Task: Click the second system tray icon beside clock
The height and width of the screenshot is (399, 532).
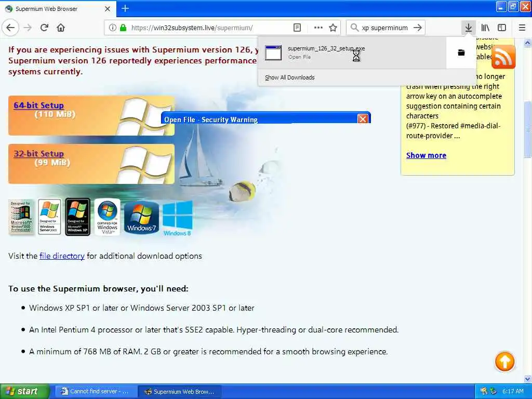Action: 494,391
